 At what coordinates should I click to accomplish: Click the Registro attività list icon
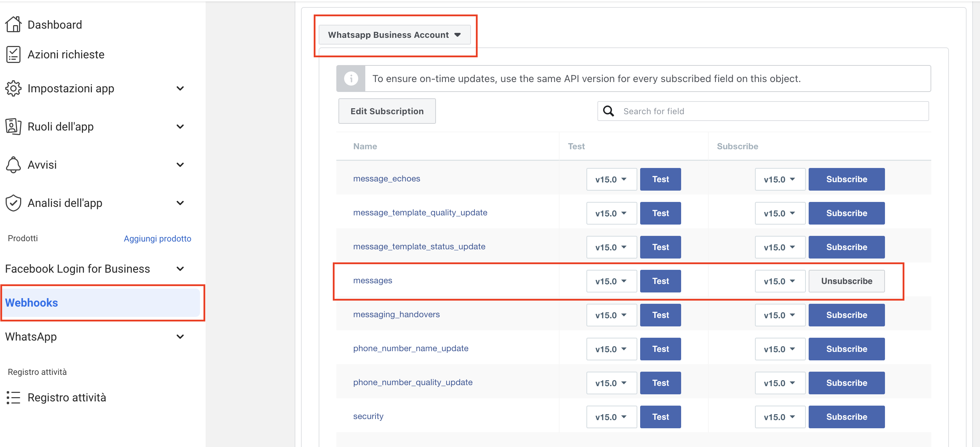(x=13, y=397)
